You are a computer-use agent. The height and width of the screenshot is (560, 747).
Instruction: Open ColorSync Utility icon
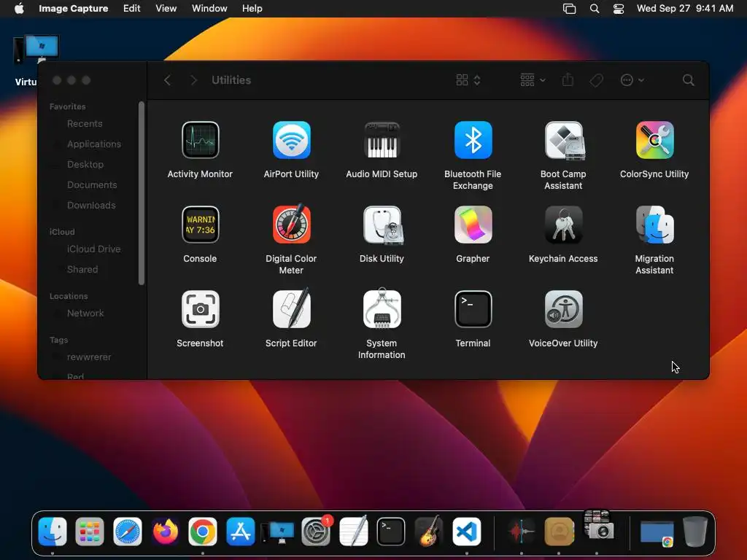point(654,140)
